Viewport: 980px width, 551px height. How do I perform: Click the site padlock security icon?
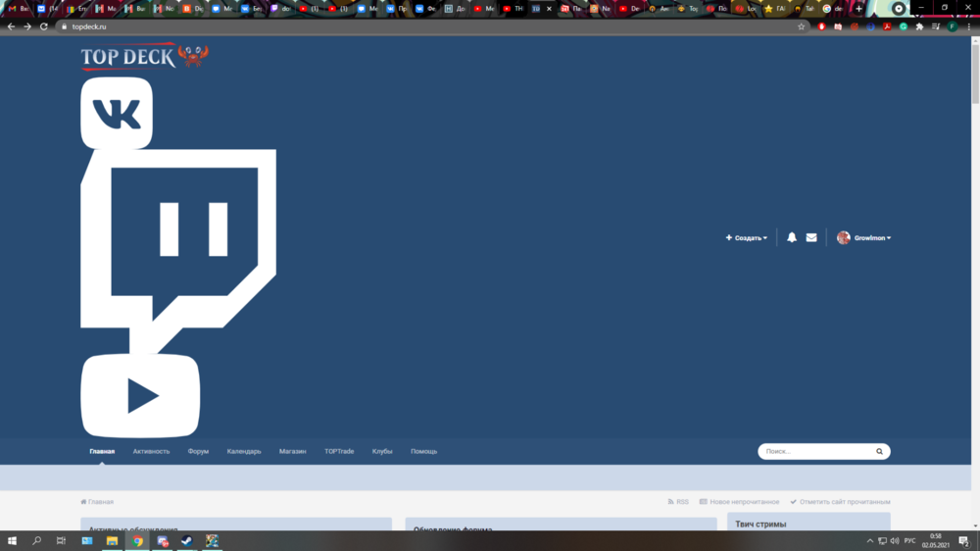(64, 26)
